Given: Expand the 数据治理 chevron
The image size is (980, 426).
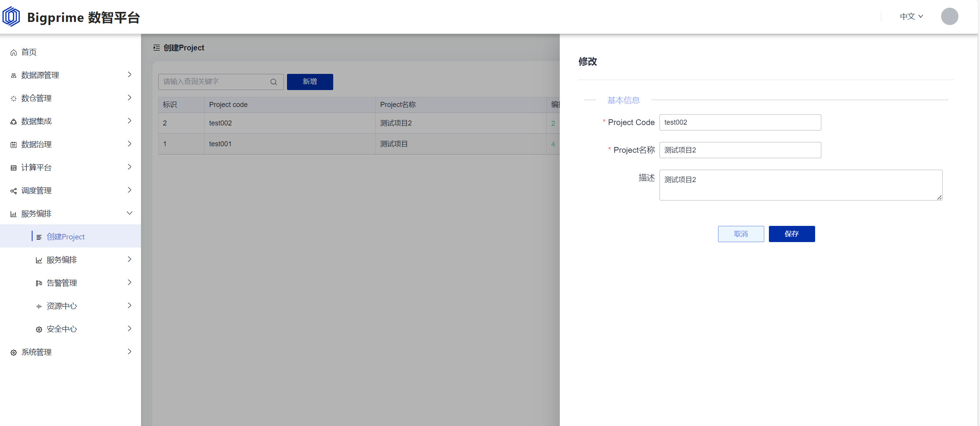Looking at the screenshot, I should coord(129,144).
